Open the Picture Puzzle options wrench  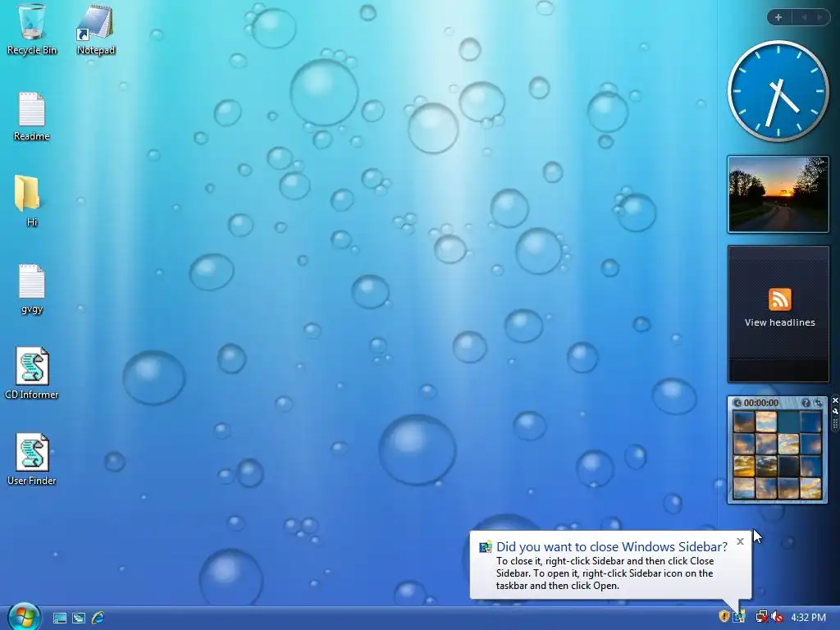(835, 412)
